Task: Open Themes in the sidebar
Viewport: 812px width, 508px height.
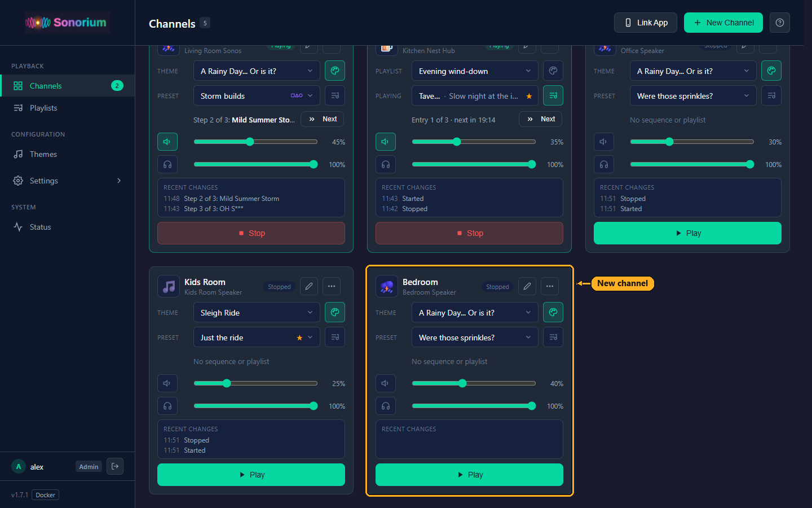Action: tap(67, 154)
